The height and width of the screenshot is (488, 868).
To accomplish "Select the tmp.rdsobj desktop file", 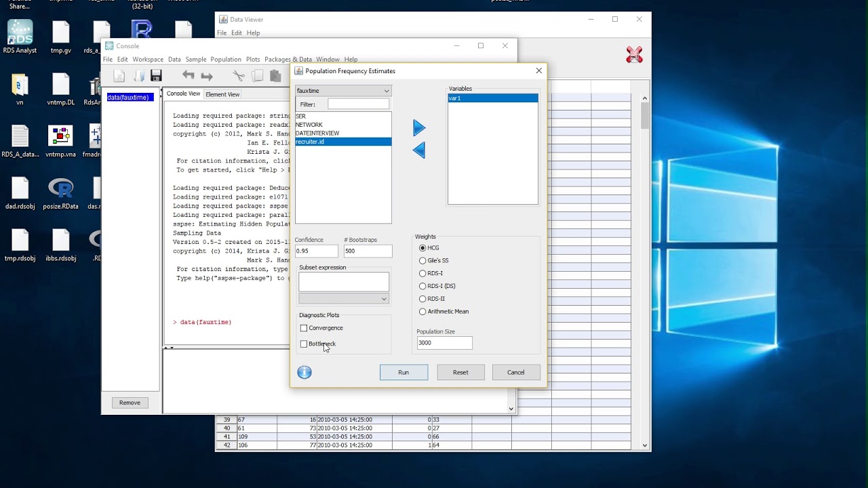I will click(x=20, y=245).
